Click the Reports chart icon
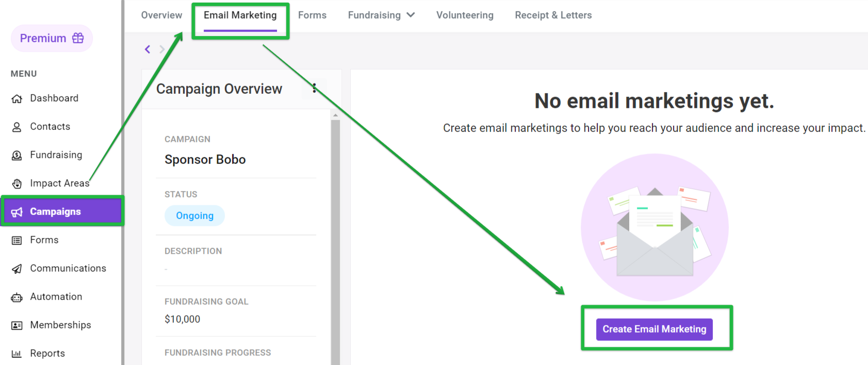The image size is (868, 365). [x=17, y=354]
